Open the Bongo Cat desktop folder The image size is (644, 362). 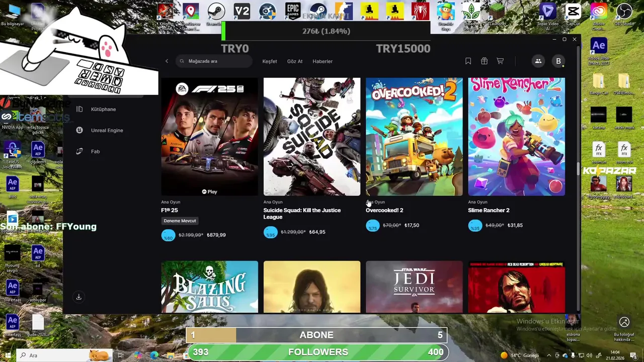[599, 84]
